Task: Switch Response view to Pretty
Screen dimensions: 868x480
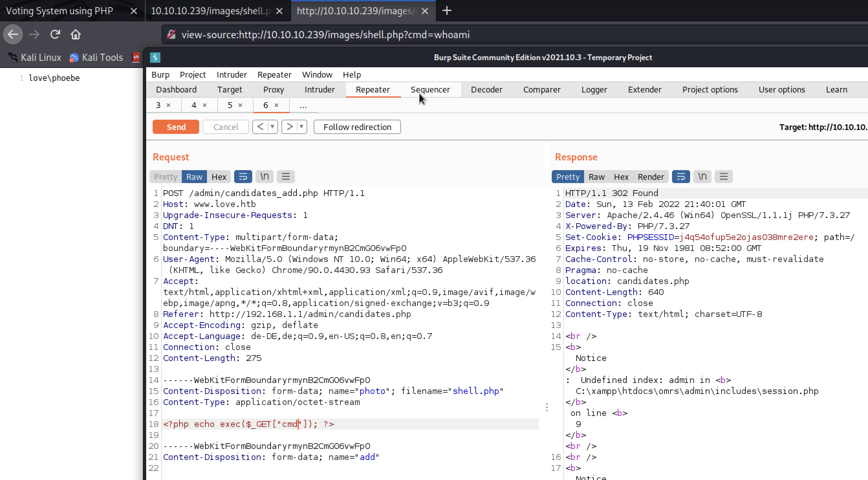Action: pos(568,177)
